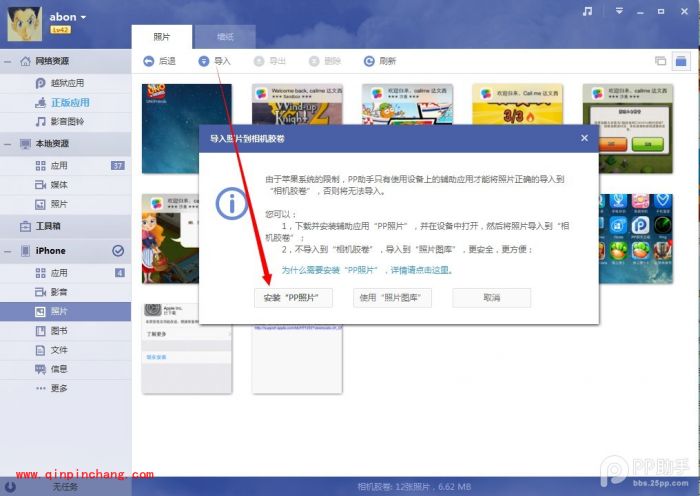Click the 使用 "照片图库" button
The image size is (700, 496).
(392, 298)
